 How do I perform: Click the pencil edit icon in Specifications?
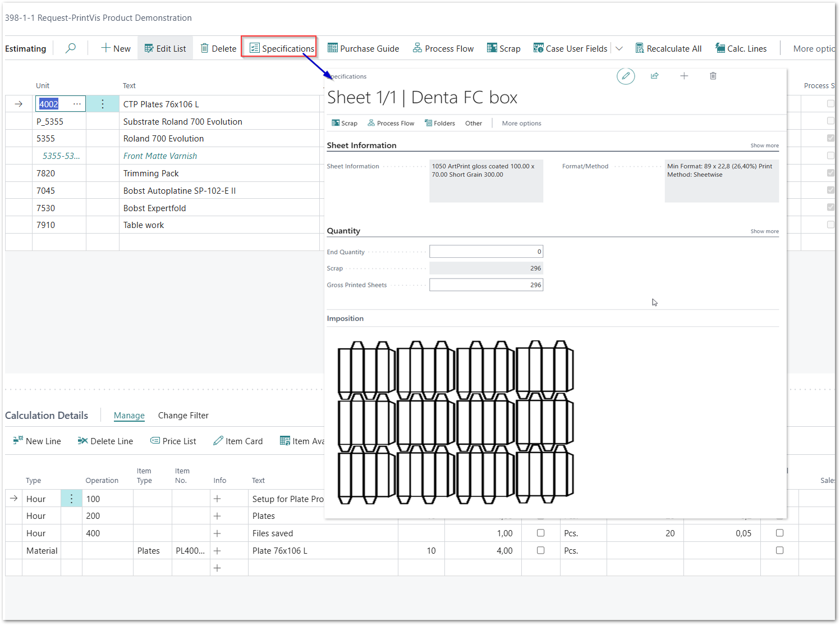[x=626, y=76]
